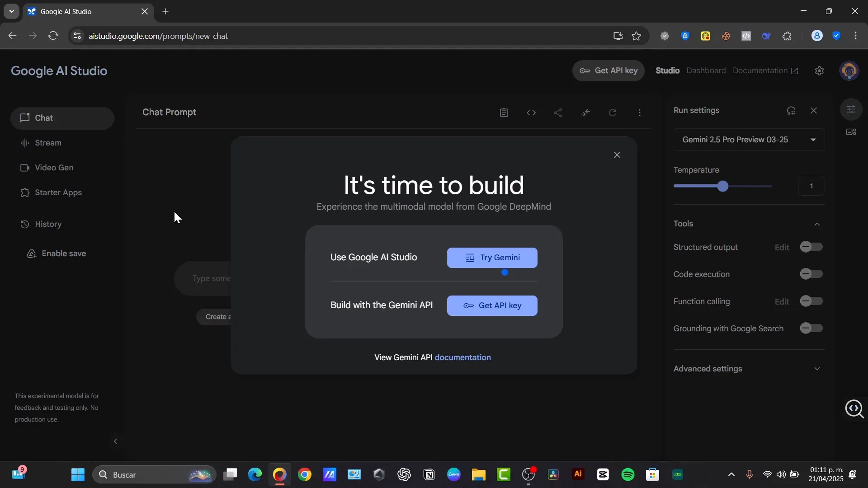868x488 pixels.
Task: Open the Gemini 2.5 Pro model dropdown
Action: [748, 140]
